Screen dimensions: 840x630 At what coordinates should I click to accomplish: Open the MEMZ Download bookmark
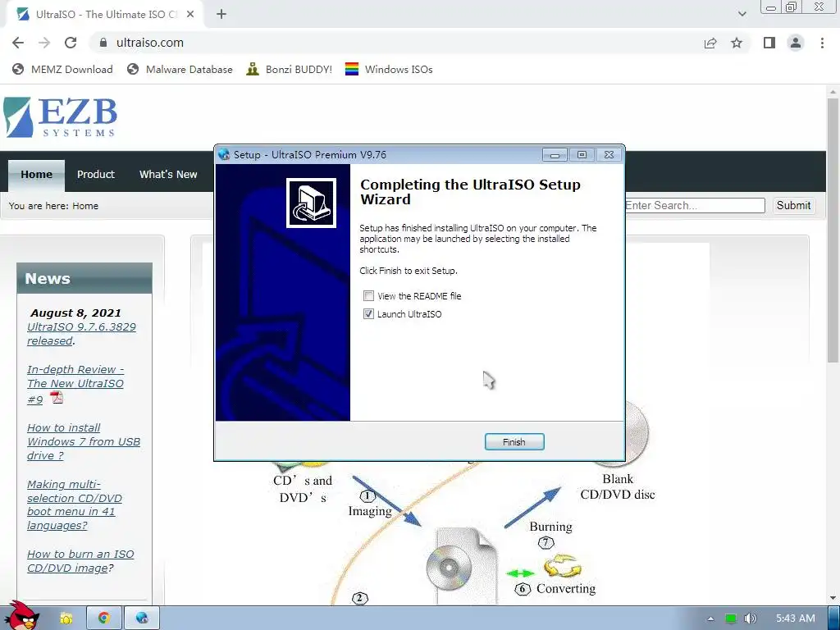(62, 69)
